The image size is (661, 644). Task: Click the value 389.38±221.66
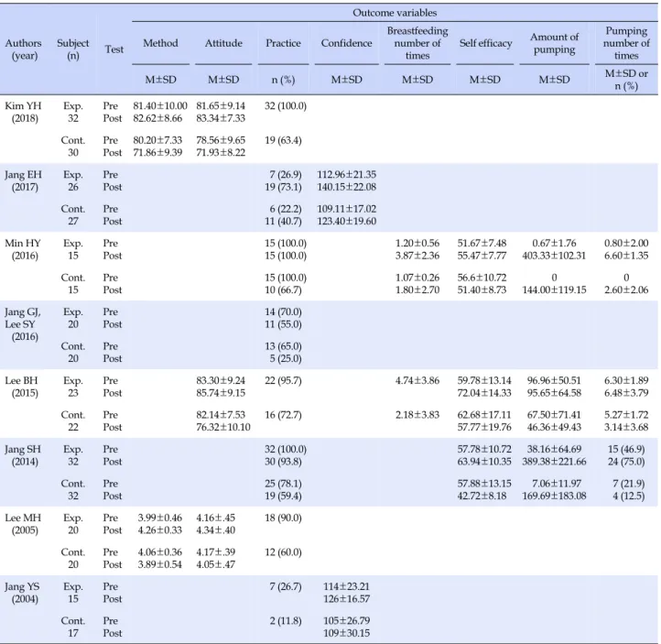554,463
